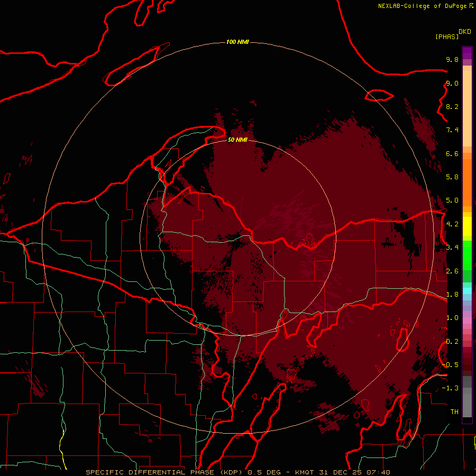This screenshot has height=476, width=476.
Task: Click the 1.8 value on the color scale
Action: (452, 295)
